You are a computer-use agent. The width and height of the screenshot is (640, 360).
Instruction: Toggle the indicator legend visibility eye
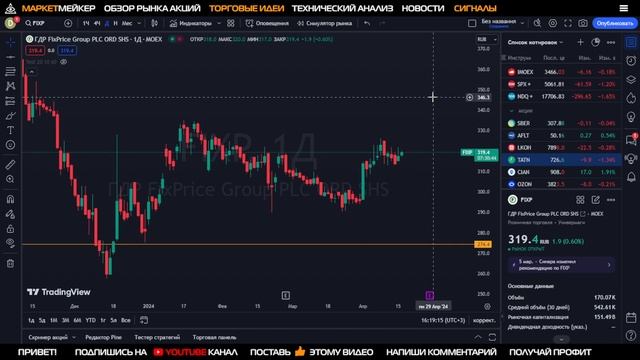(x=64, y=62)
